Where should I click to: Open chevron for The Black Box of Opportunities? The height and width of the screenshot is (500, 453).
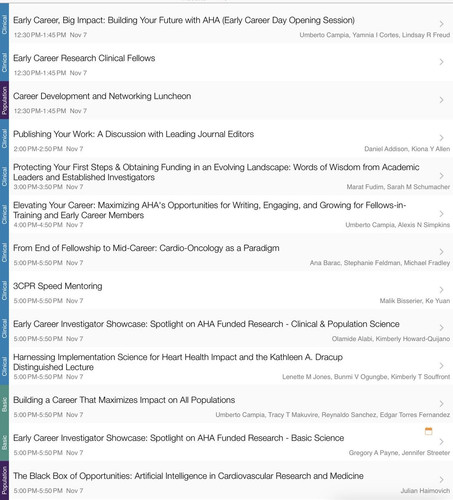coord(441,480)
